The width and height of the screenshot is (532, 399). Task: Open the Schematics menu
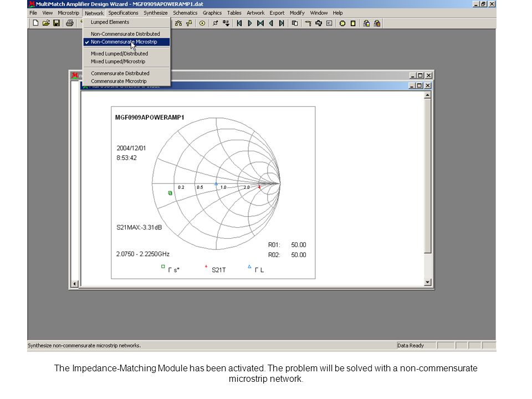(185, 13)
